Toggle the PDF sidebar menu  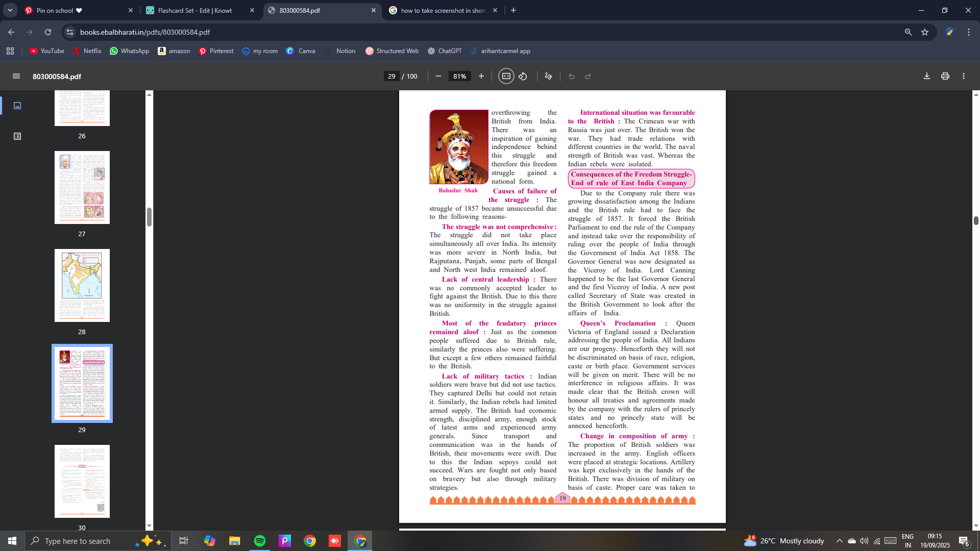16,76
